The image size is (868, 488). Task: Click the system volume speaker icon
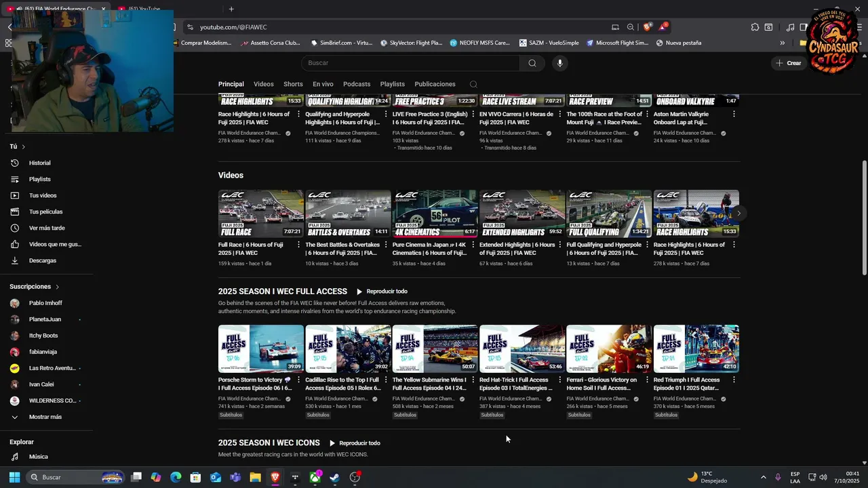click(x=823, y=477)
